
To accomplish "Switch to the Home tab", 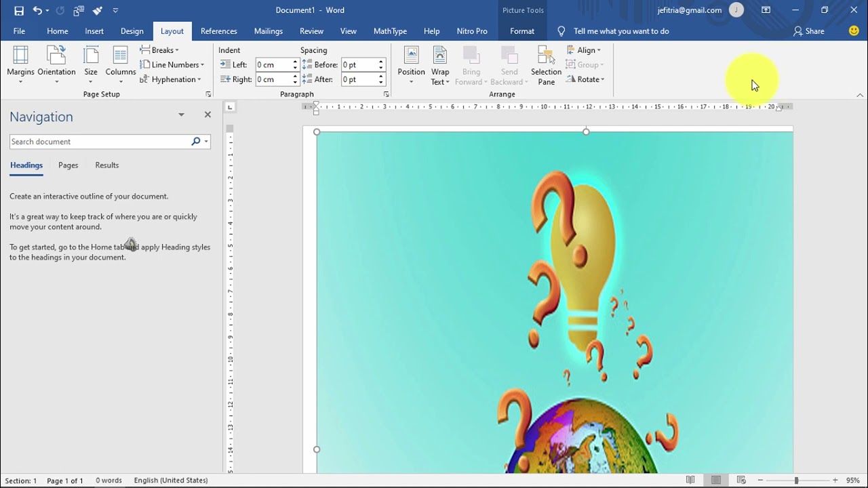I will click(58, 31).
